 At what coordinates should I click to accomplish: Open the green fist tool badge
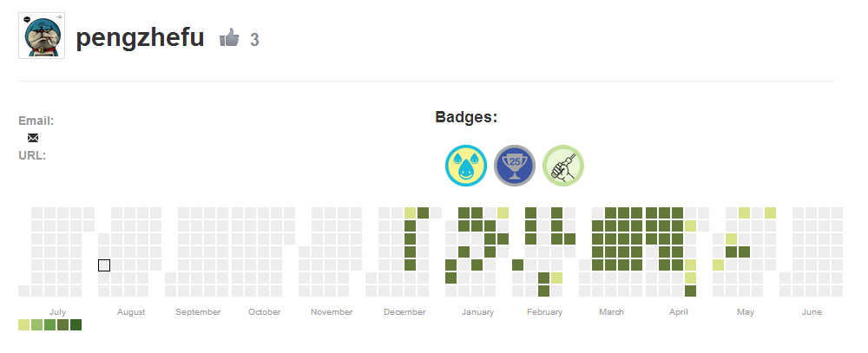[x=563, y=166]
